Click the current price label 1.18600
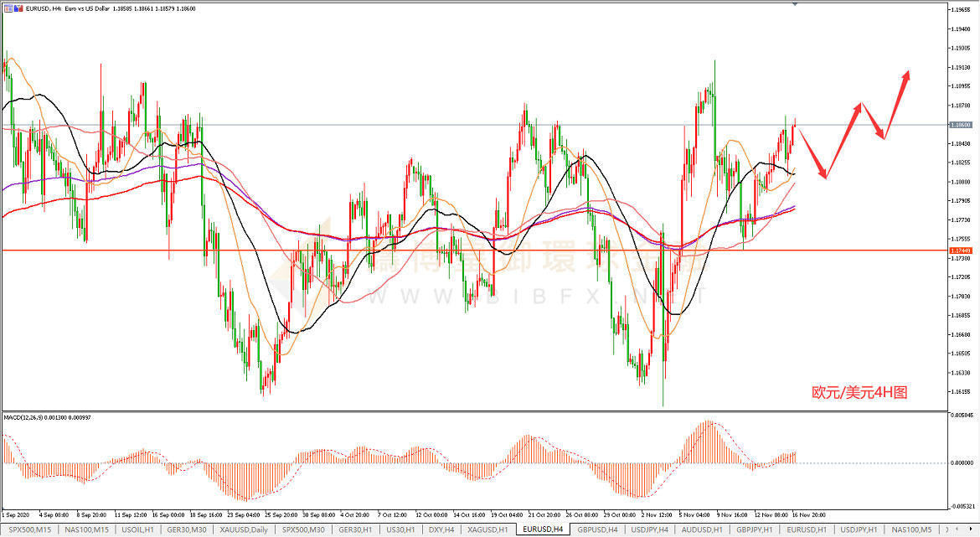980x537 pixels. click(x=961, y=125)
